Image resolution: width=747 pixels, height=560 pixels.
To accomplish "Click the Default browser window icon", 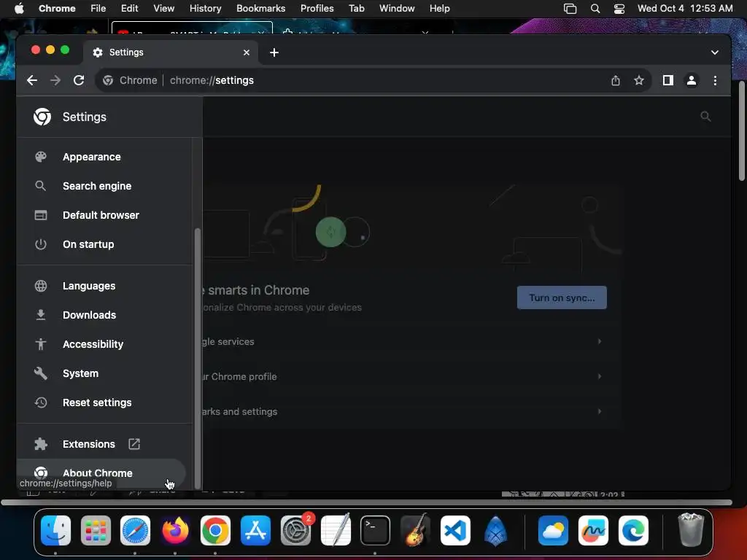I will click(41, 215).
